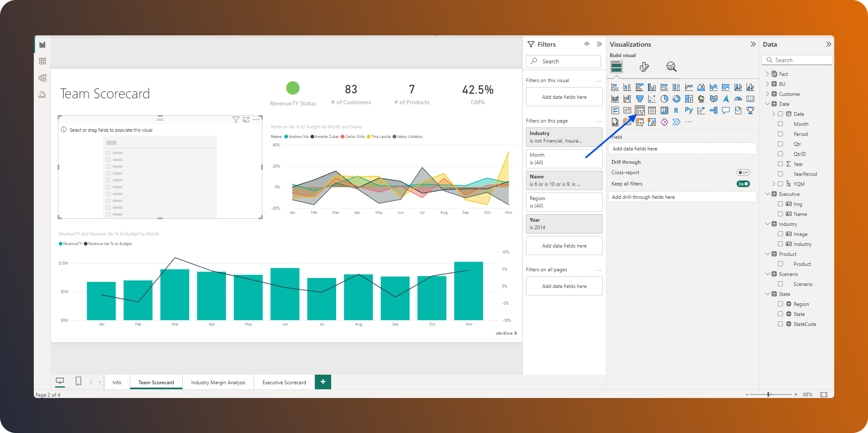
Task: Expand the Executive table
Action: (x=767, y=194)
